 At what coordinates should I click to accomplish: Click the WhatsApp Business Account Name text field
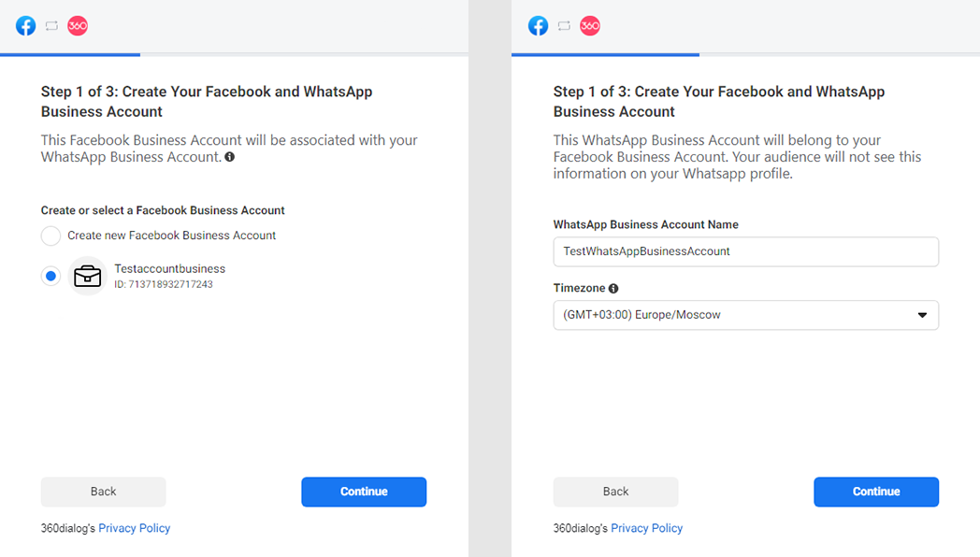[745, 251]
